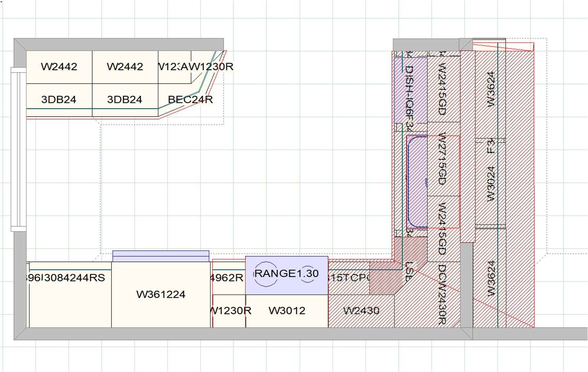Click the W2430 hatched cabinet
The width and height of the screenshot is (588, 372).
[x=361, y=311]
